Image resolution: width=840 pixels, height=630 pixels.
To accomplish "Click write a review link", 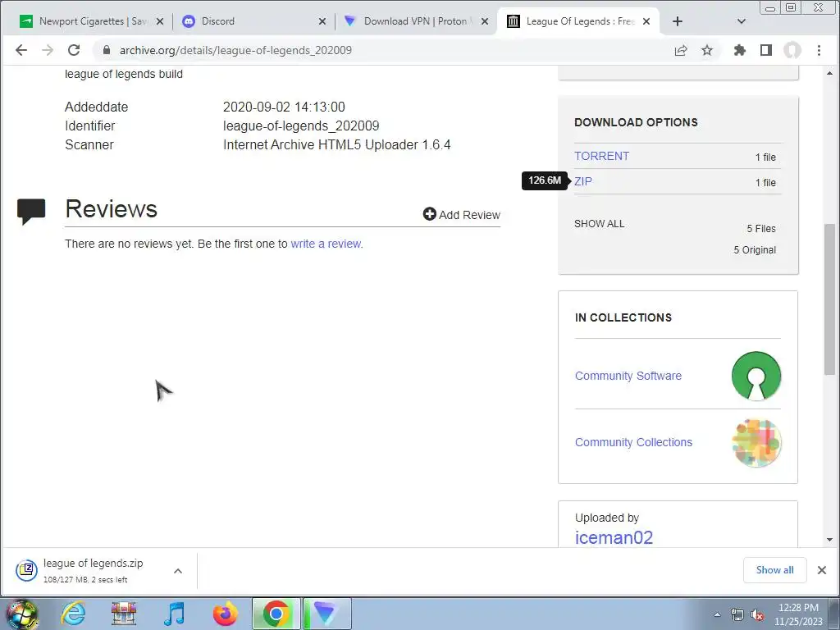I will 326,244.
